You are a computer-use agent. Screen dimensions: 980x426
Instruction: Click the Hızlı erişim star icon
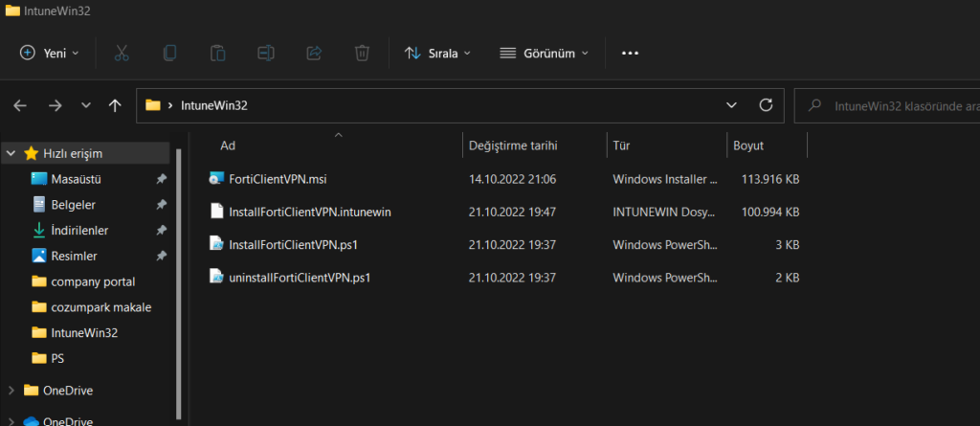point(31,153)
